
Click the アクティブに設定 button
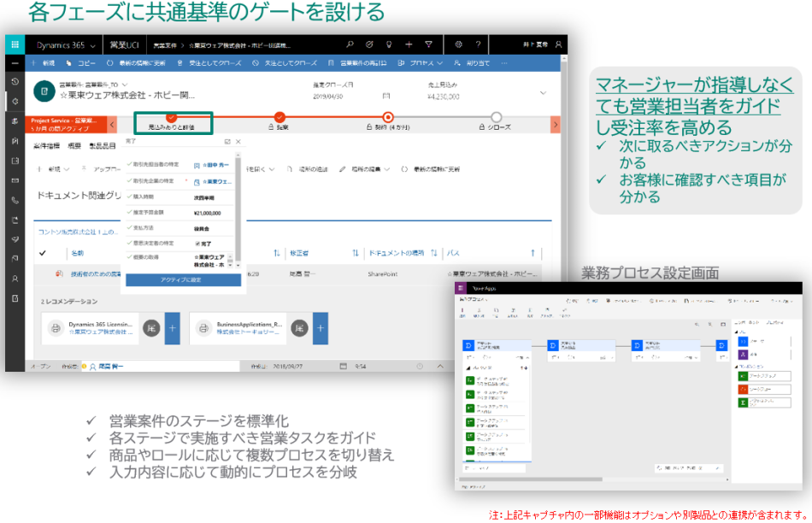180,279
